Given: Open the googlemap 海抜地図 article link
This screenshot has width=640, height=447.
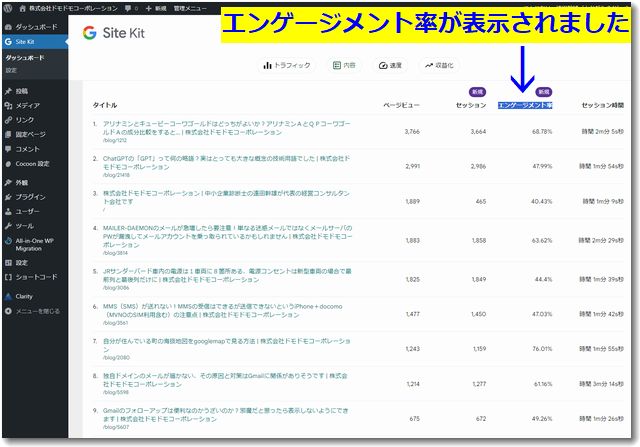Looking at the screenshot, I should [x=227, y=345].
